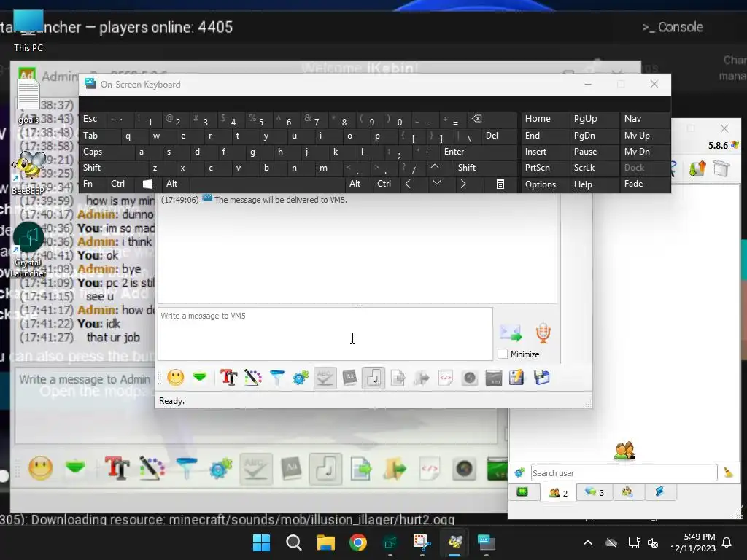Click the green-orange arrows icon in BeeBEEP toolbar
Image resolution: width=747 pixels, height=560 pixels.
(697, 168)
